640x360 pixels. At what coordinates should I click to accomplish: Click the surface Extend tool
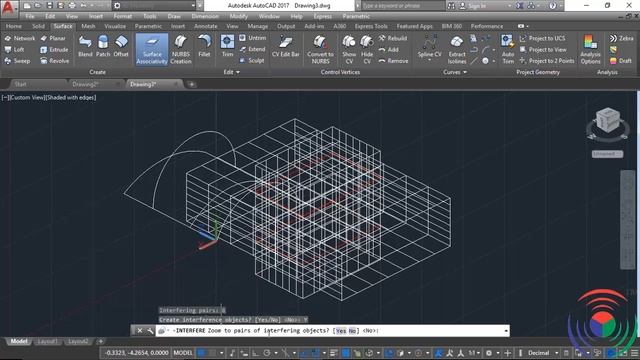click(x=252, y=49)
